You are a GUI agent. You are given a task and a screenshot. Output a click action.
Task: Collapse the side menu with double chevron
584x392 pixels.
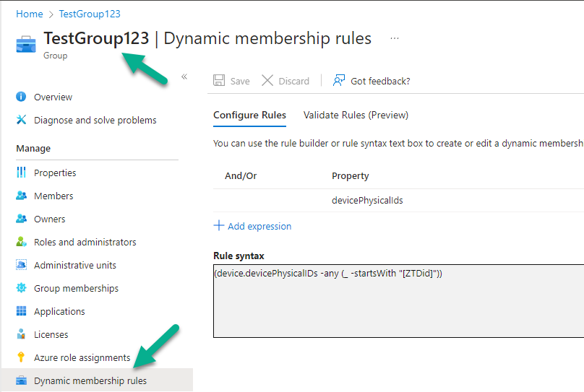click(184, 77)
